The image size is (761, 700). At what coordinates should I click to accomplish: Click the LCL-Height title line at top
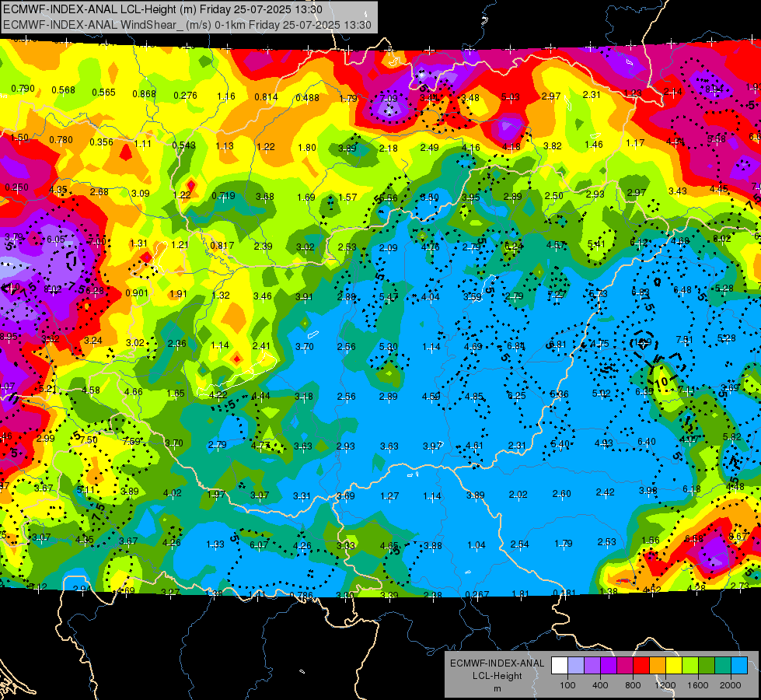[x=162, y=9]
